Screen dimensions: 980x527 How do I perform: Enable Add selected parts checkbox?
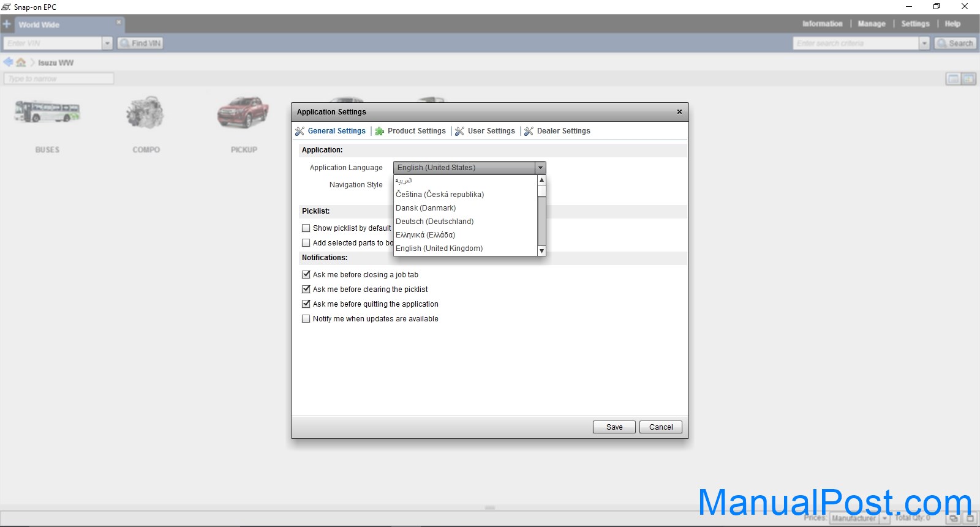coord(306,243)
